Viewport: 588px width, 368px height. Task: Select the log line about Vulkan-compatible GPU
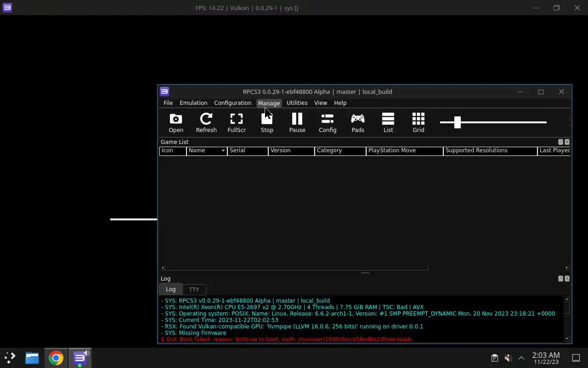(292, 327)
